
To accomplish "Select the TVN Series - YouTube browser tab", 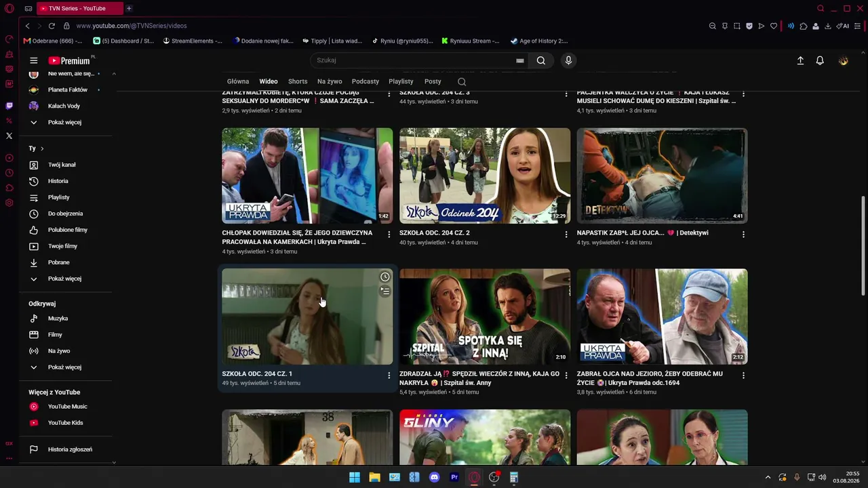I will 79,8.
